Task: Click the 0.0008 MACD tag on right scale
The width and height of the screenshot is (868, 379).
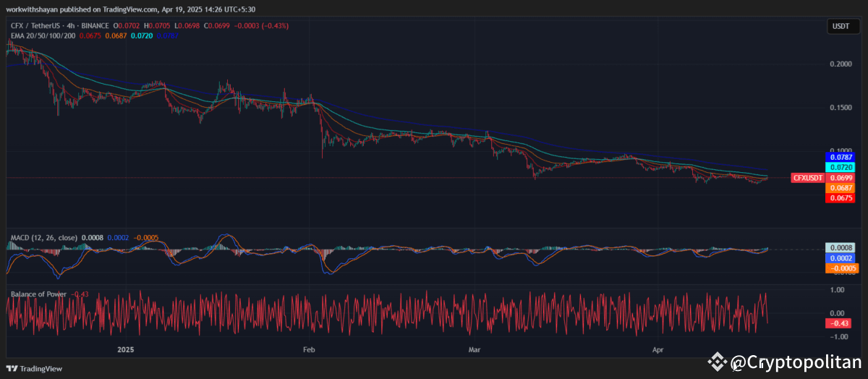Action: point(839,247)
